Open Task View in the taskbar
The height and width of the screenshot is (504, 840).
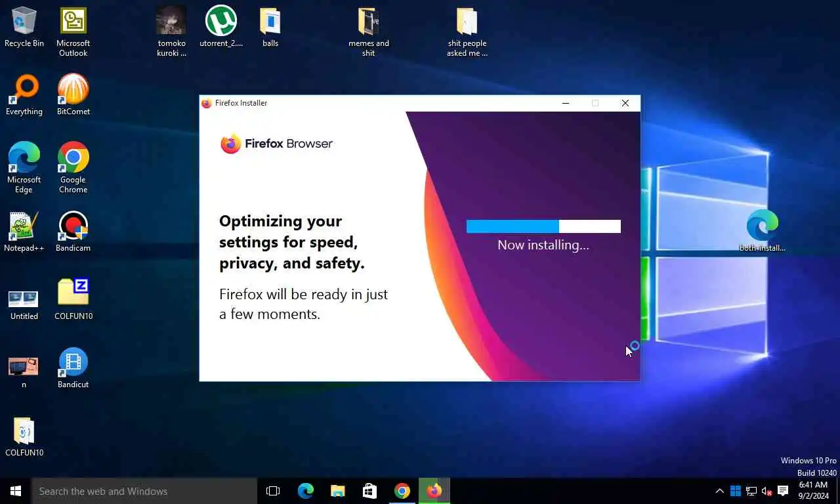coord(273,491)
